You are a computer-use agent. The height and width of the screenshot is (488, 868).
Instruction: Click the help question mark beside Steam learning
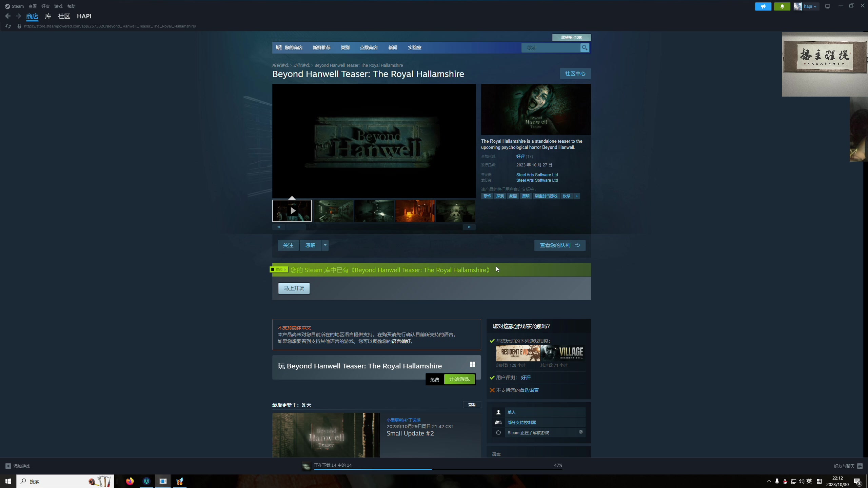click(x=581, y=432)
